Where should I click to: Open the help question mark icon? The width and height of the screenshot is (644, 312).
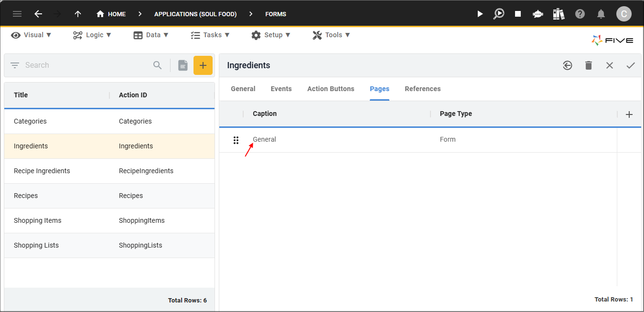[580, 14]
